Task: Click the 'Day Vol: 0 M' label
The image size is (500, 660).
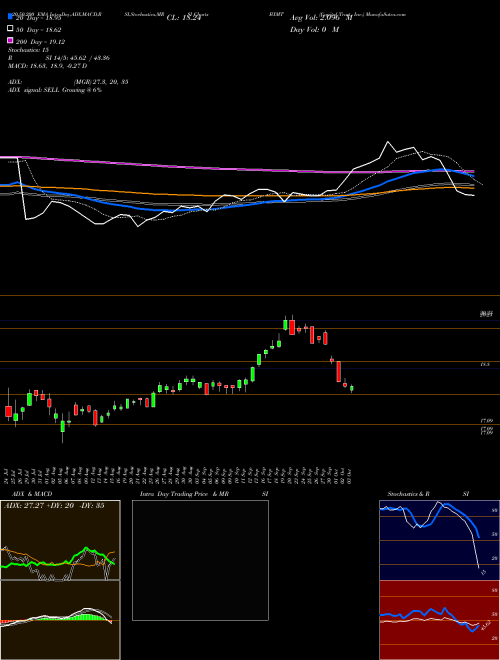Action: 314,29
